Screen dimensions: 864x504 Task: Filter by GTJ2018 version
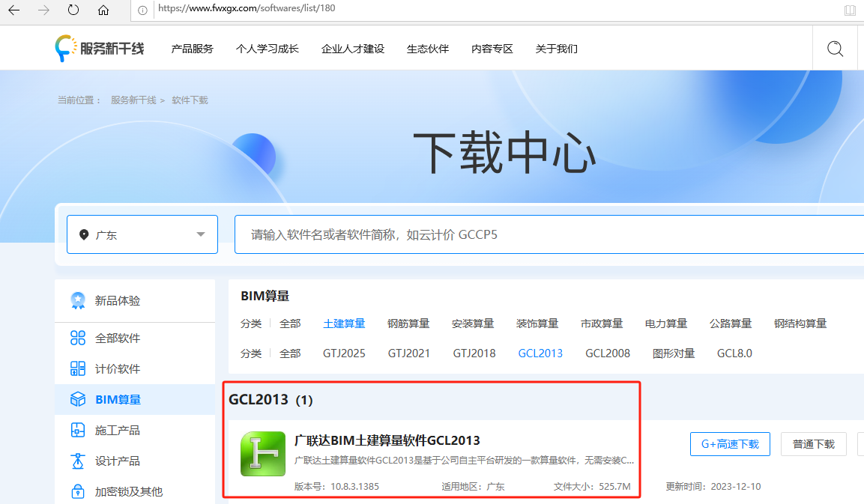474,353
